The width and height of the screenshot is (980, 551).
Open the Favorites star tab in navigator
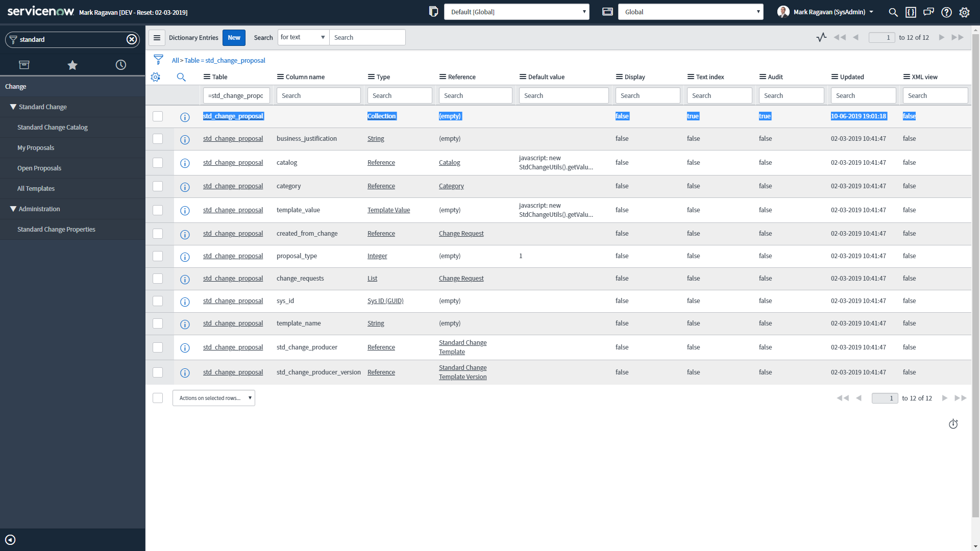pos(72,65)
